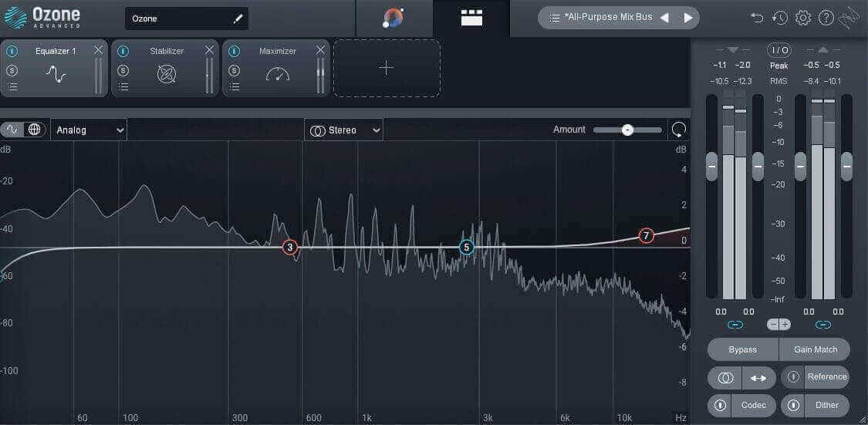Select EQ node 3
This screenshot has width=868, height=425.
289,248
